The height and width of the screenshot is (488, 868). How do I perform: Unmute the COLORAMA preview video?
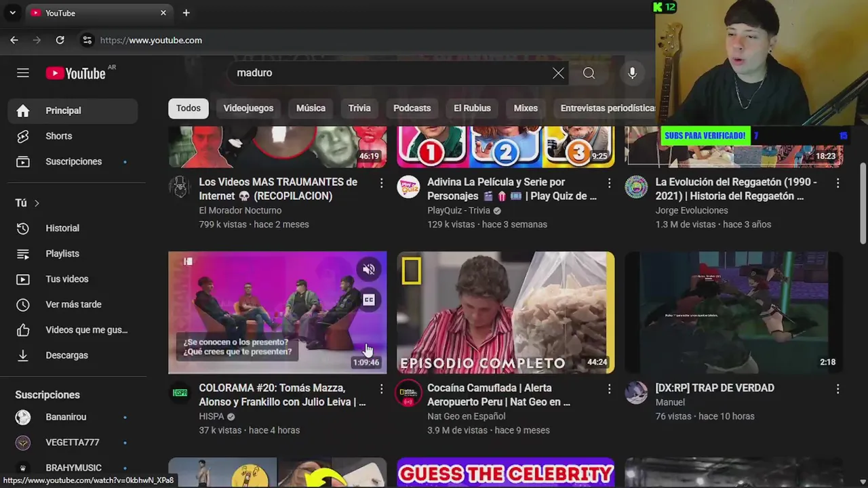tap(368, 270)
